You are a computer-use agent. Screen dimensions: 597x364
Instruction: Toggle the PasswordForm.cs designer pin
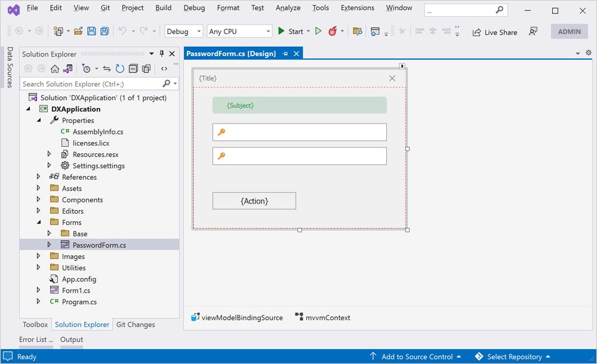click(x=285, y=53)
